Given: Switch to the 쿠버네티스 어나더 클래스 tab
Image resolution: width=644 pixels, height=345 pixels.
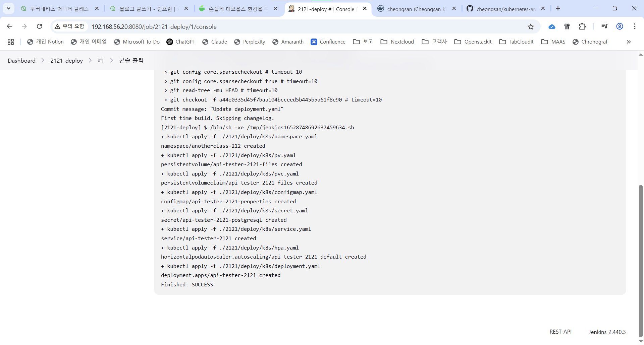Looking at the screenshot, I should coord(60,9).
